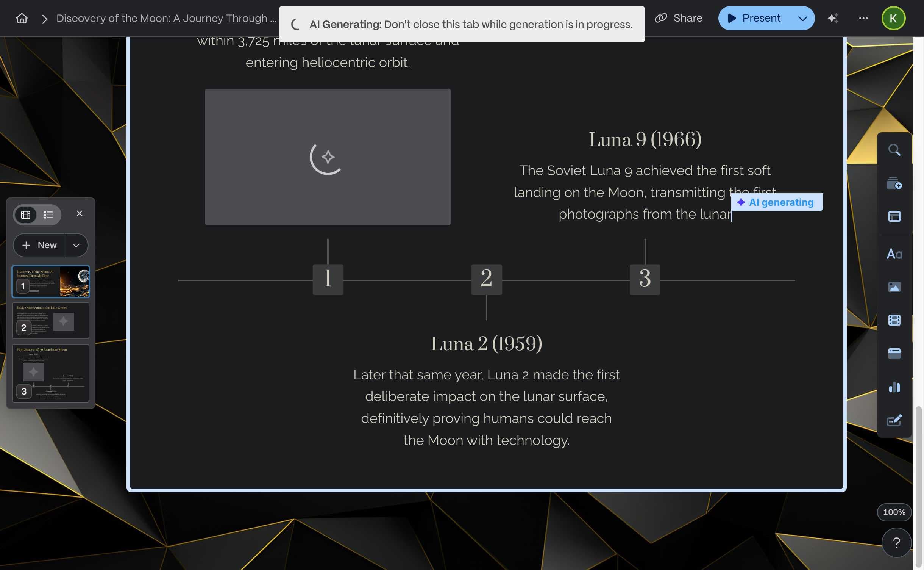Click the breadcrumb chevron arrow
This screenshot has height=570, width=924.
pos(44,19)
